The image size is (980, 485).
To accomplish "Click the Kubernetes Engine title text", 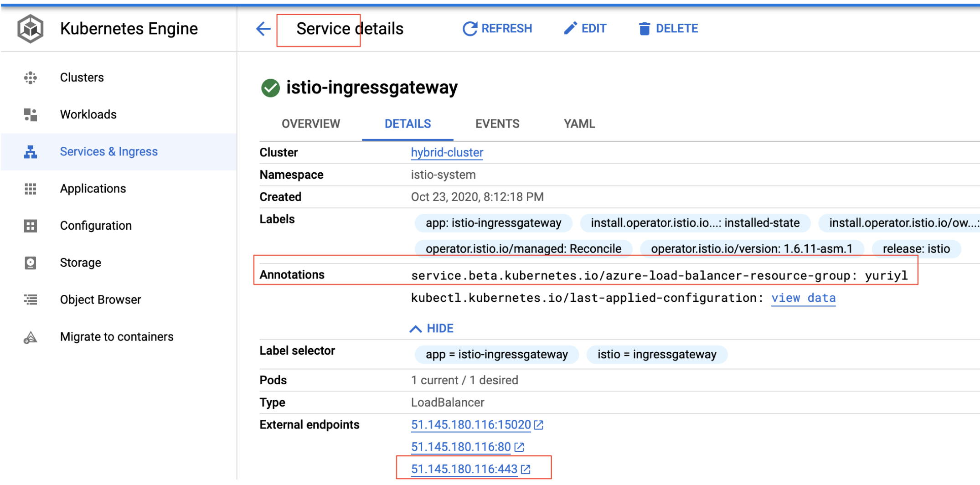I will click(x=129, y=29).
